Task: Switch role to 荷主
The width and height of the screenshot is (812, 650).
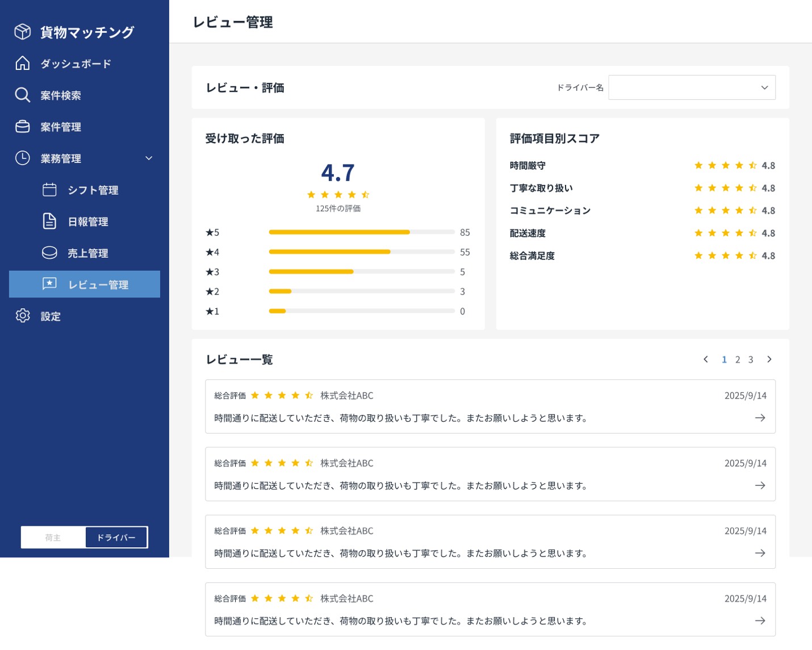Action: 53,537
